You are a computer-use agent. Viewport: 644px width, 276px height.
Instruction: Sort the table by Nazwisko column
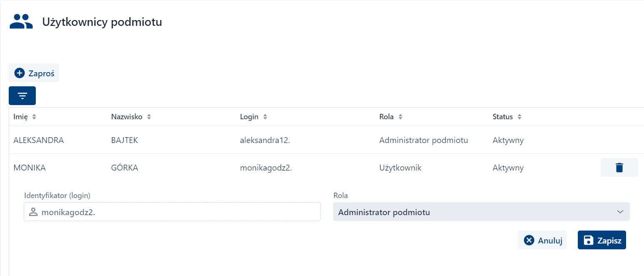click(x=149, y=117)
